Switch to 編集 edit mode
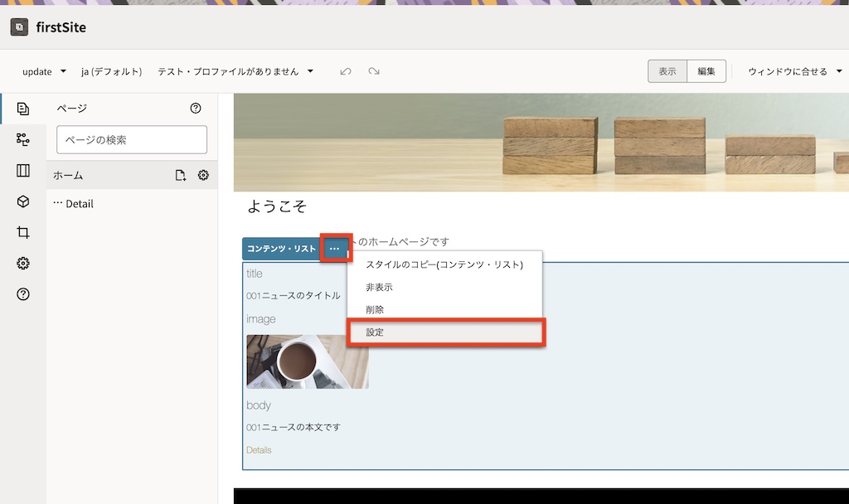 (706, 71)
